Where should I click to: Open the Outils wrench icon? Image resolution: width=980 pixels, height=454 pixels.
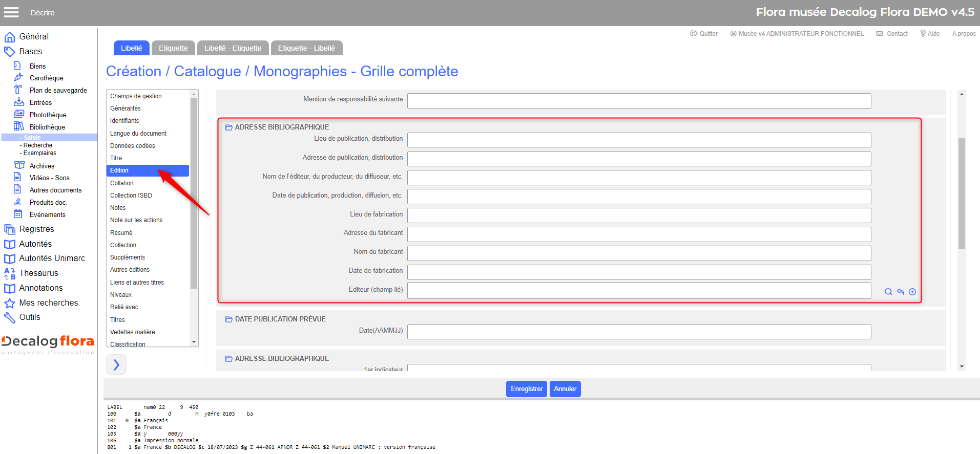click(10, 317)
